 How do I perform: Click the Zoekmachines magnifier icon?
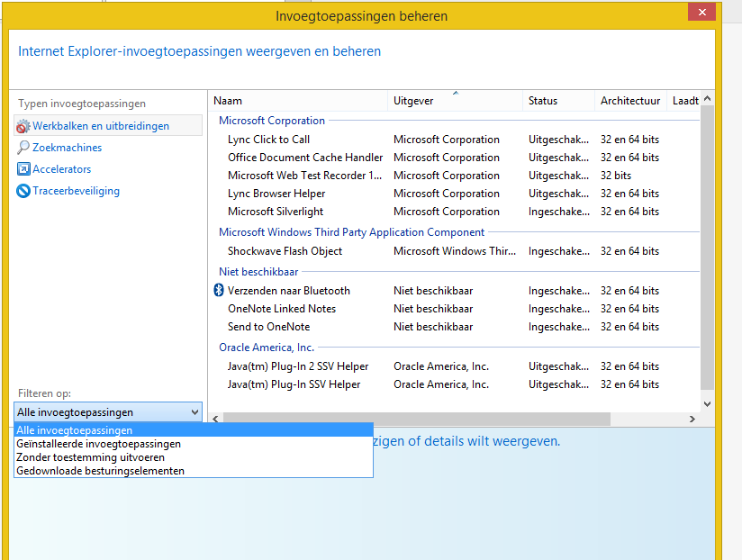coord(23,148)
